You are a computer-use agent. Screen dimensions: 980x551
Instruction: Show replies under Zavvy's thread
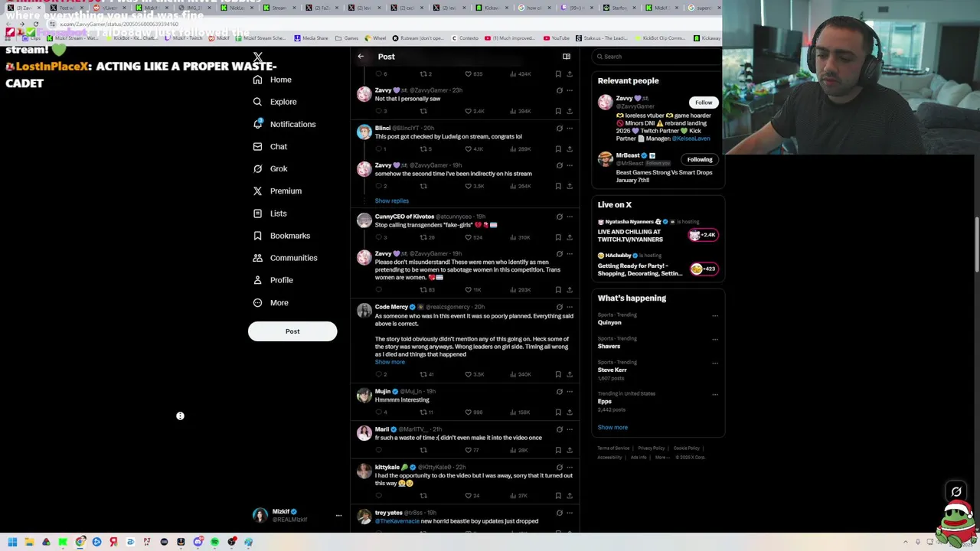[x=391, y=201]
